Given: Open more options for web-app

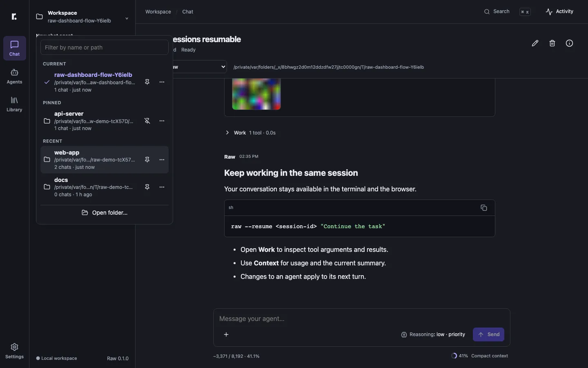Looking at the screenshot, I should pos(162,160).
